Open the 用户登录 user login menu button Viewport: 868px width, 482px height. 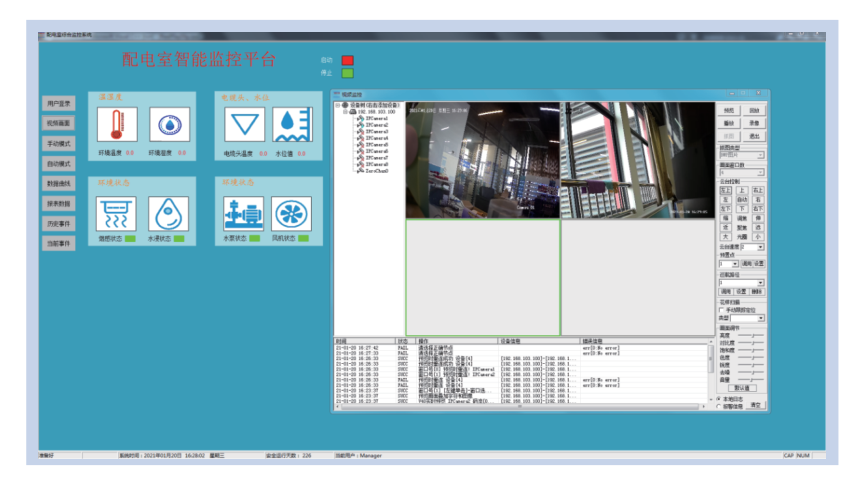pos(59,103)
